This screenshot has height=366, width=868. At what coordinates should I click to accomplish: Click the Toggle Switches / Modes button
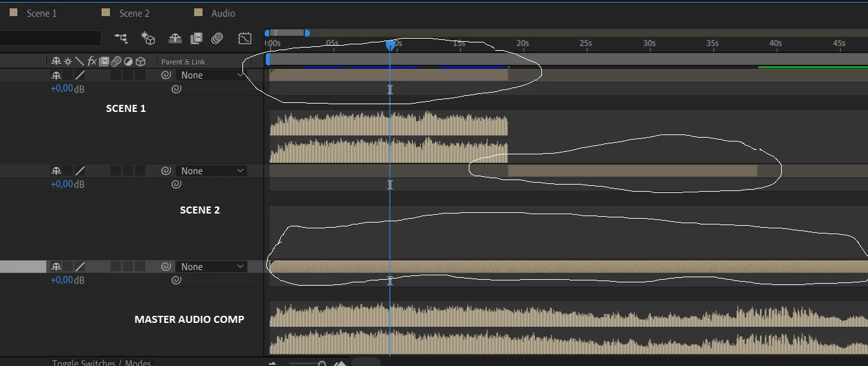pyautogui.click(x=102, y=363)
